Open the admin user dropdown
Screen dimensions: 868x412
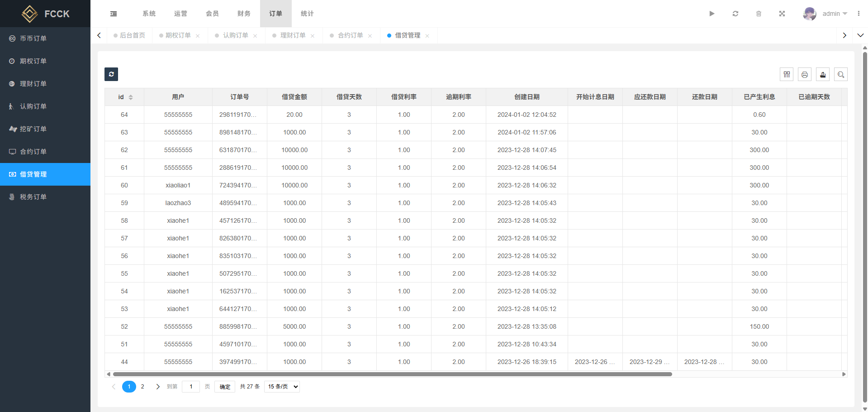pos(825,14)
